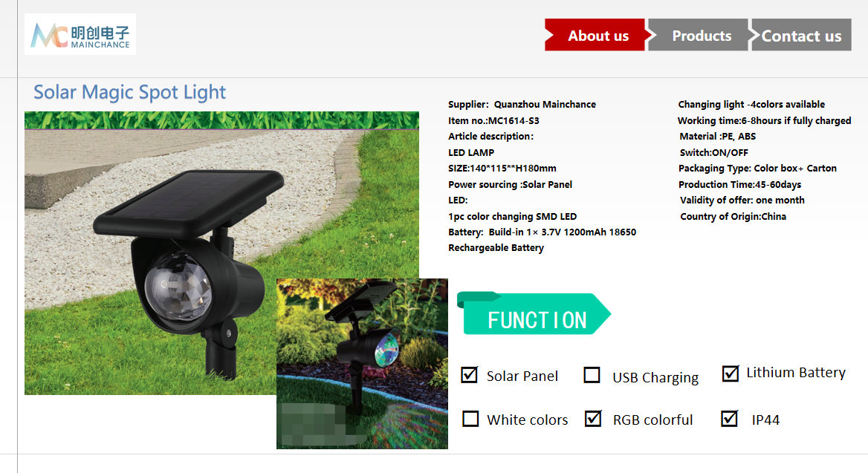Go to the Contact us tab
The height and width of the screenshot is (473, 868).
click(x=800, y=35)
